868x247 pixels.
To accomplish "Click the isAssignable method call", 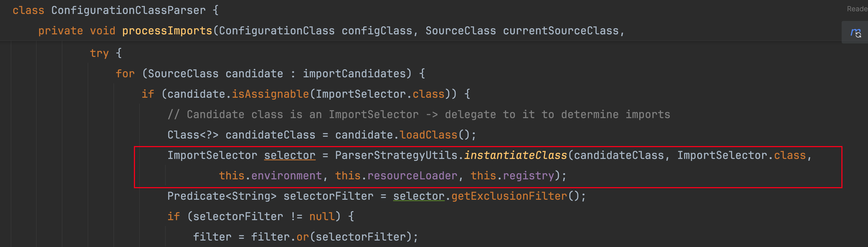I will tap(270, 94).
